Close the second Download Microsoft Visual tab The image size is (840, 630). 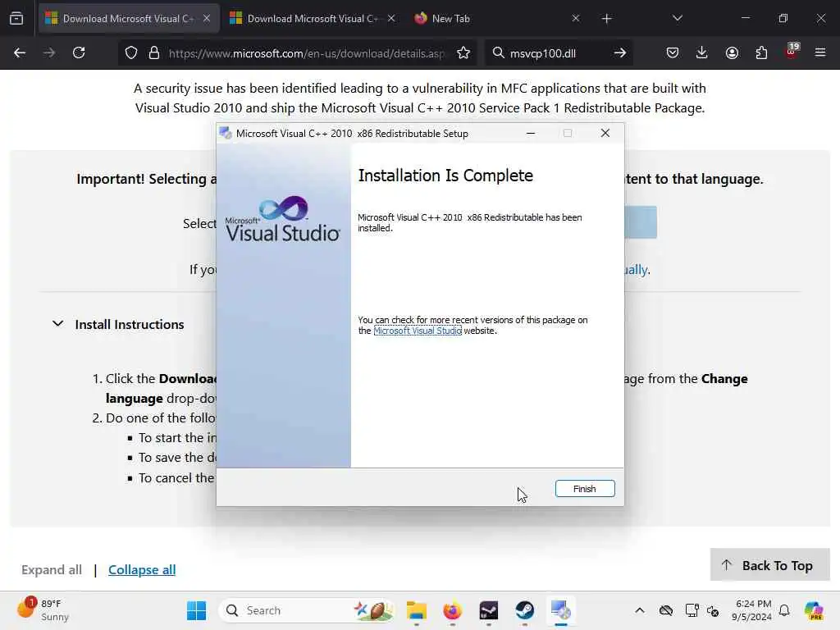pyautogui.click(x=391, y=19)
